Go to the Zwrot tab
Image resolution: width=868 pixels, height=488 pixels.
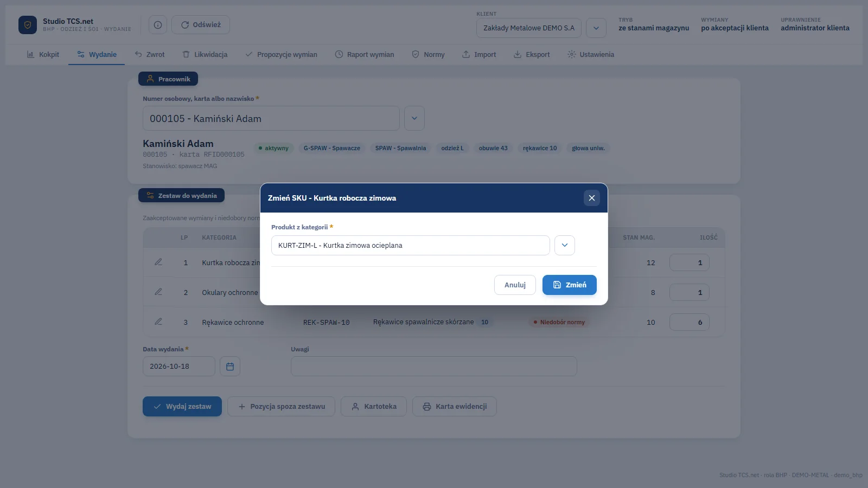pyautogui.click(x=149, y=55)
